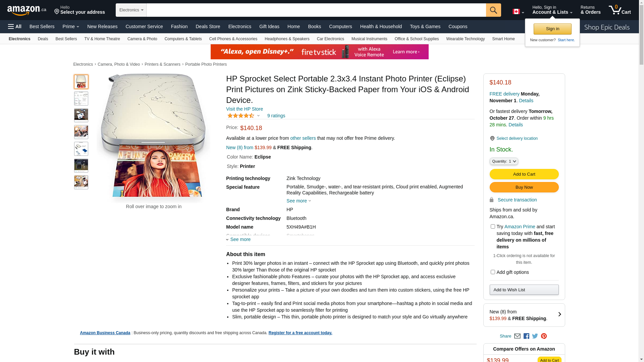
Task: Check the Try Amazon Prime checkbox
Action: pos(493,227)
